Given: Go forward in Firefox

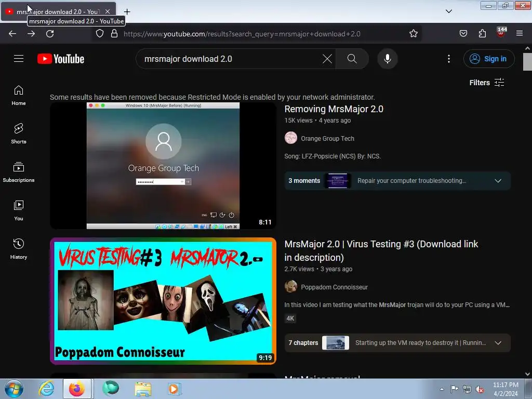Looking at the screenshot, I should tap(31, 34).
